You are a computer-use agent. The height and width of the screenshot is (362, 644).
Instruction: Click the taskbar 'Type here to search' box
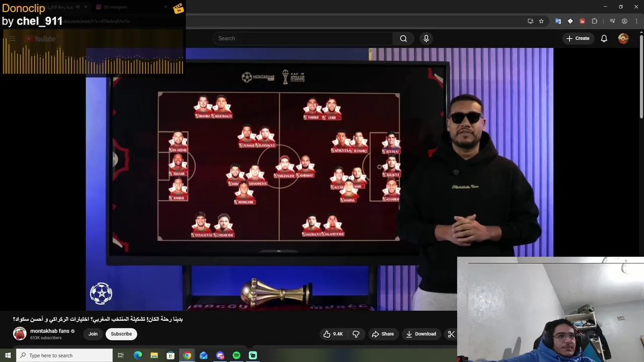pyautogui.click(x=64, y=355)
